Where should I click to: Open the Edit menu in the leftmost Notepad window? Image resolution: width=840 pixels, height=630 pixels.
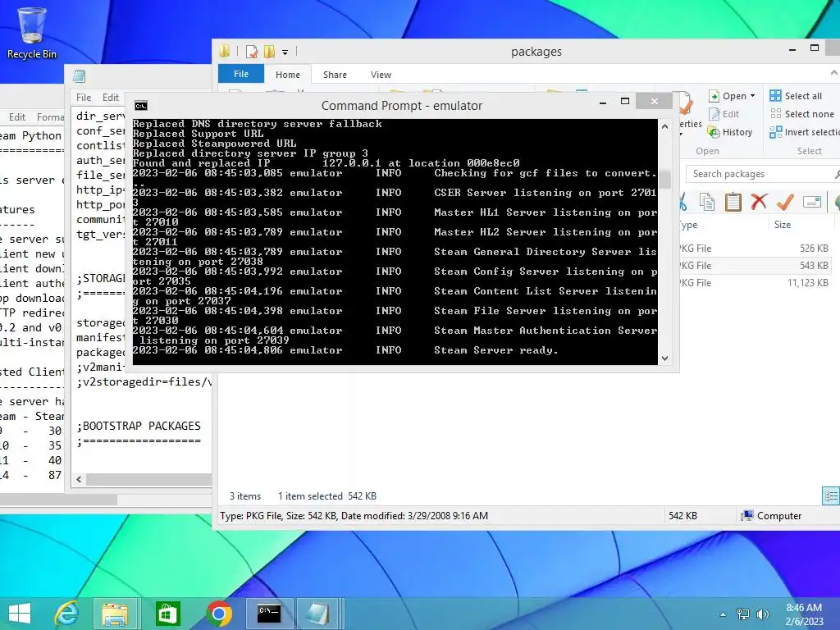[17, 116]
